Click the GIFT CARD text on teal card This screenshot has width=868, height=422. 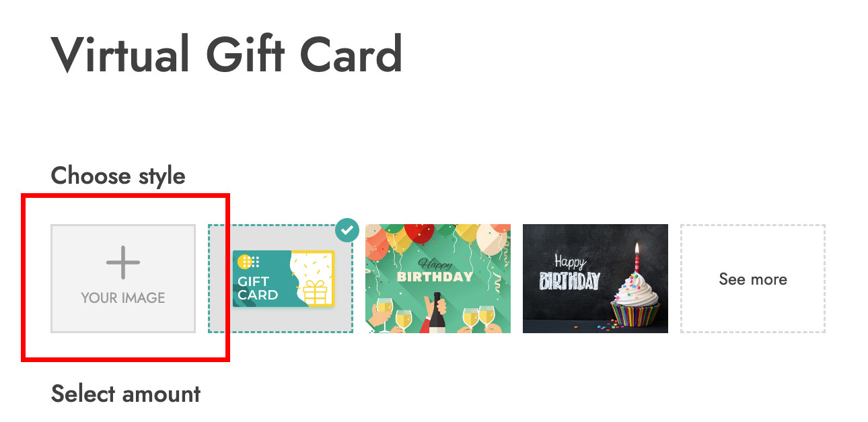pyautogui.click(x=258, y=288)
